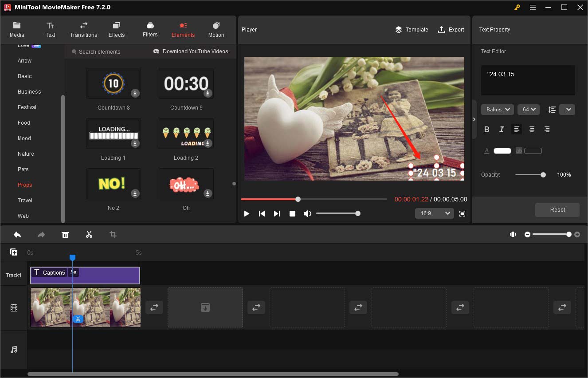Click the Opacity slider
Screen dimensions: 588x378
click(x=530, y=175)
